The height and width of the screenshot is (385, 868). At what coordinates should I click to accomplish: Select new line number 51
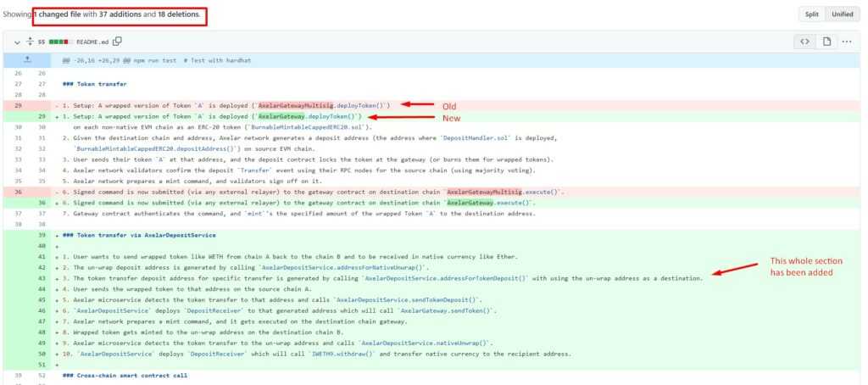click(x=41, y=364)
